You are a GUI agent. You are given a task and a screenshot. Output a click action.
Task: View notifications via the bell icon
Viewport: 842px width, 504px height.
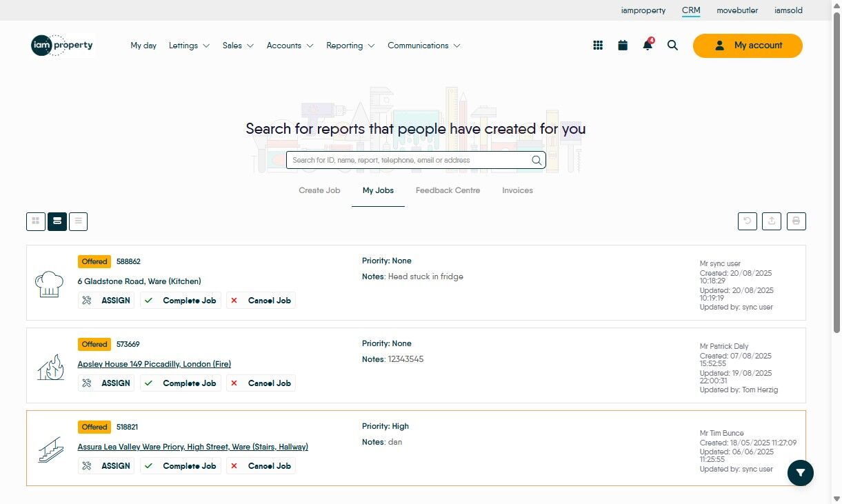coord(647,46)
